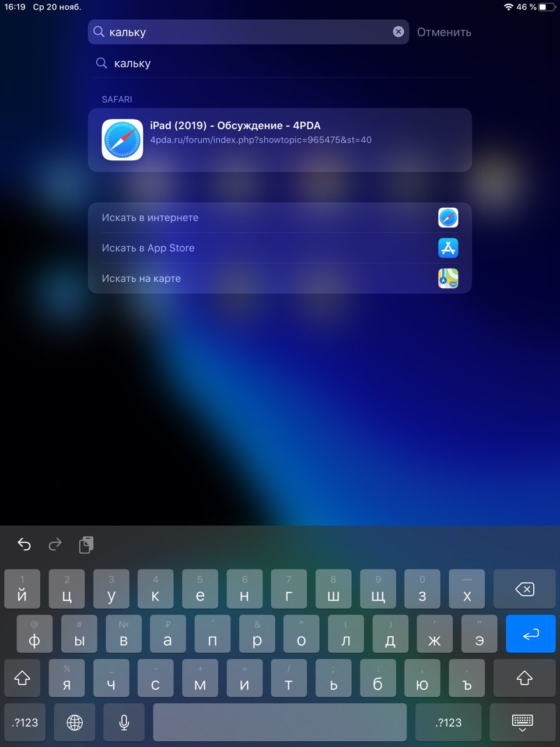Tap the и key

[244, 678]
